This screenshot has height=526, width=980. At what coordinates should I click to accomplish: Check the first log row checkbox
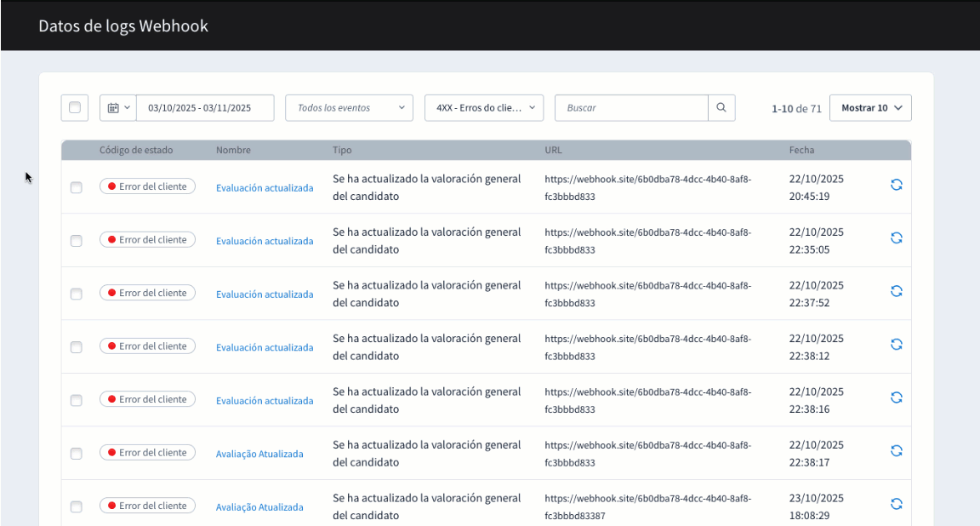(x=76, y=186)
